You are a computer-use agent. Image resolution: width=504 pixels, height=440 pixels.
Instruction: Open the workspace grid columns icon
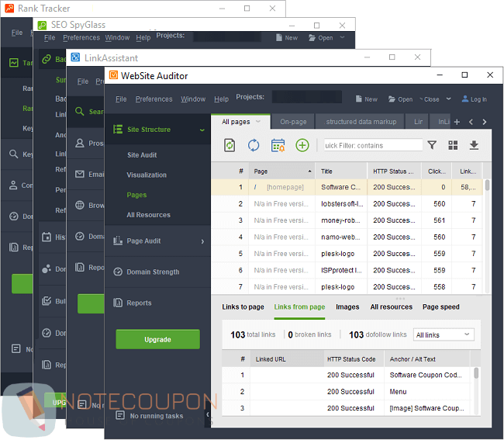click(x=453, y=145)
